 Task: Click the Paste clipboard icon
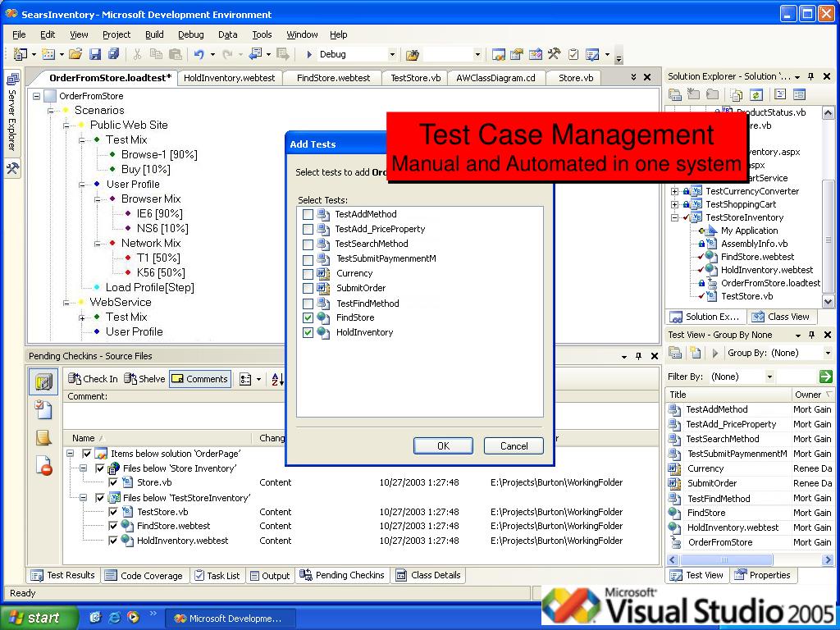click(x=175, y=54)
